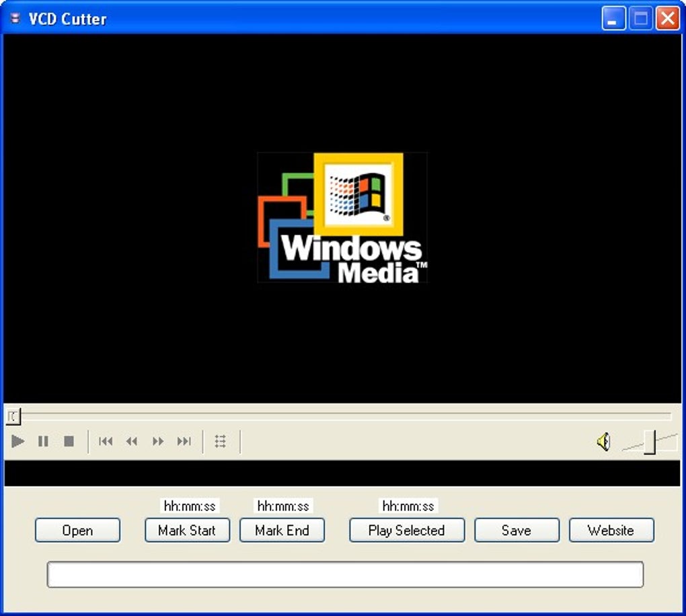
Task: Click the Pause playback icon
Action: click(x=43, y=441)
